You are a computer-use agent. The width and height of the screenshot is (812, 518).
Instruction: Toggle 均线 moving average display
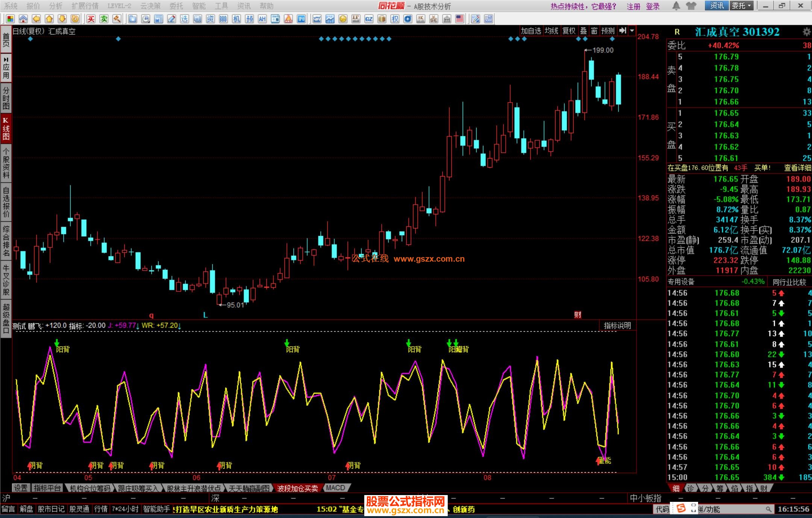pyautogui.click(x=551, y=31)
